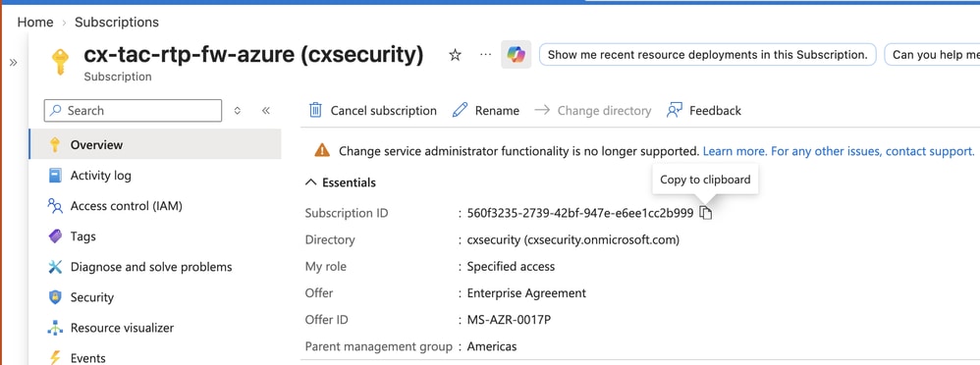
Task: Click the Americas parent management group
Action: pyautogui.click(x=492, y=346)
